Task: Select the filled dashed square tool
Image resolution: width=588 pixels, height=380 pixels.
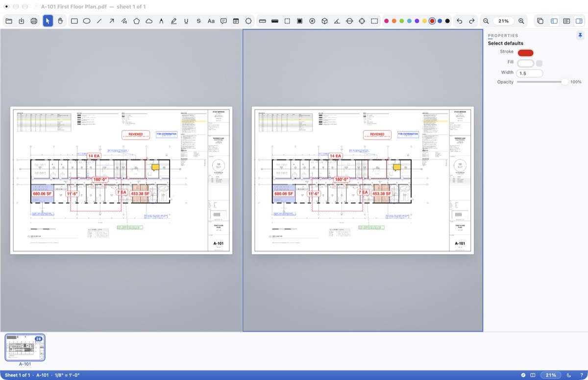Action: pos(299,21)
